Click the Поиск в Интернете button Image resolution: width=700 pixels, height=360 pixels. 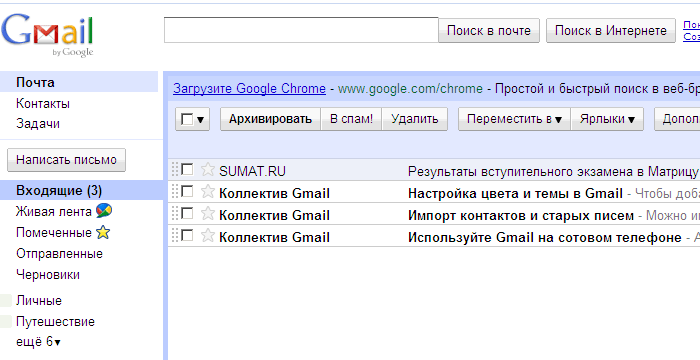[x=611, y=30]
